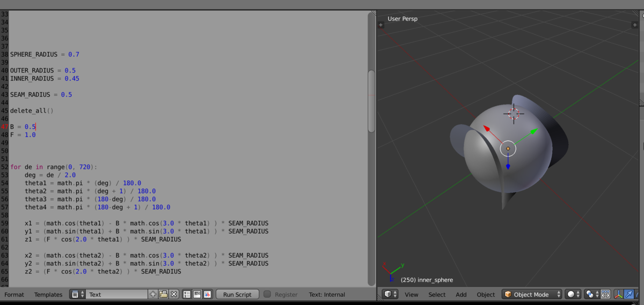The height and width of the screenshot is (305, 644).
Task: Create a new text block with plus icon
Action: coord(153,294)
